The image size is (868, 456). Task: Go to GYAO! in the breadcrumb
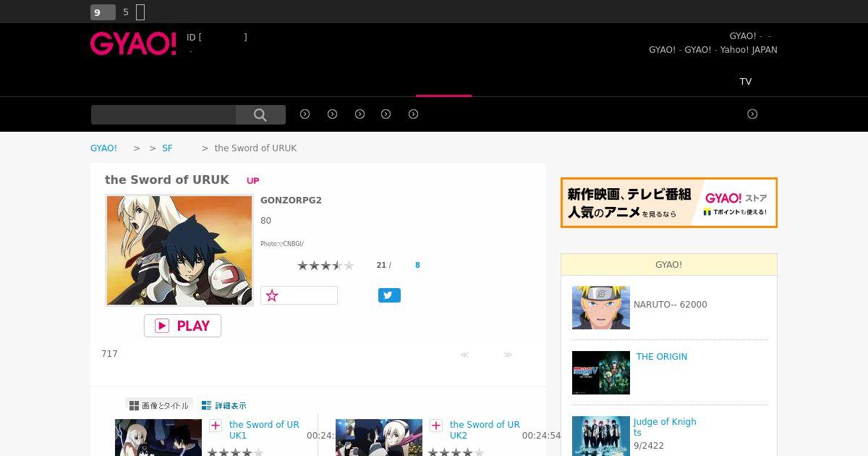pyautogui.click(x=103, y=148)
